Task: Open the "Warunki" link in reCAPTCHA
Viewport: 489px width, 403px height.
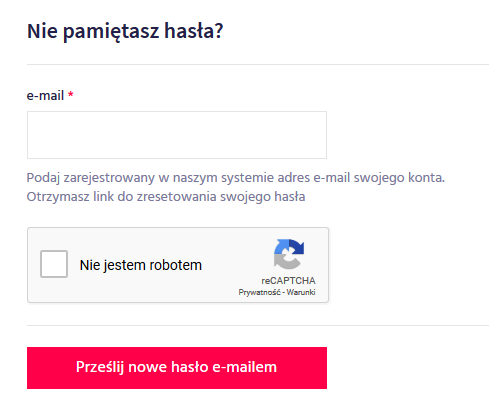Action: [x=301, y=292]
